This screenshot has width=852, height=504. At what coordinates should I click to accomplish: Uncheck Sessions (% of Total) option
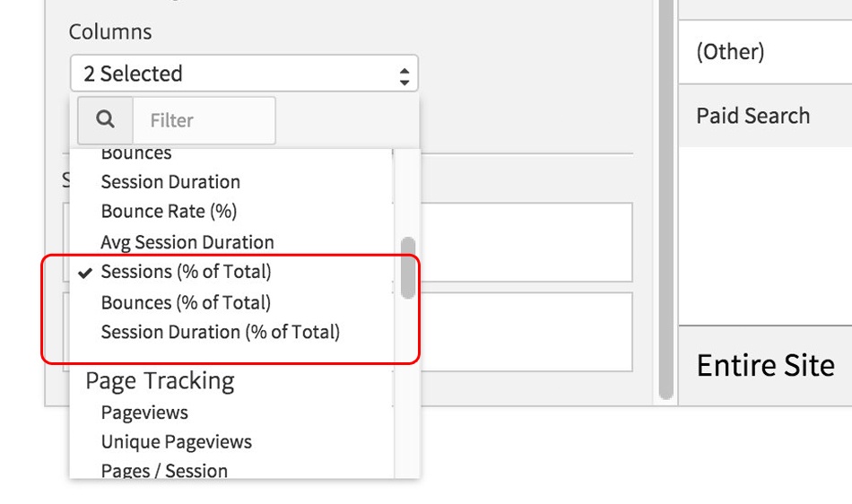(x=186, y=272)
